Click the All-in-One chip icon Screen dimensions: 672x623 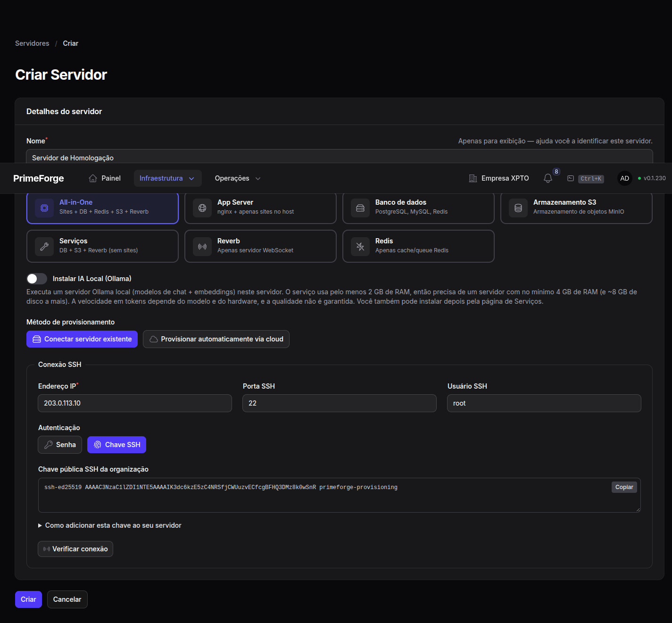44,208
